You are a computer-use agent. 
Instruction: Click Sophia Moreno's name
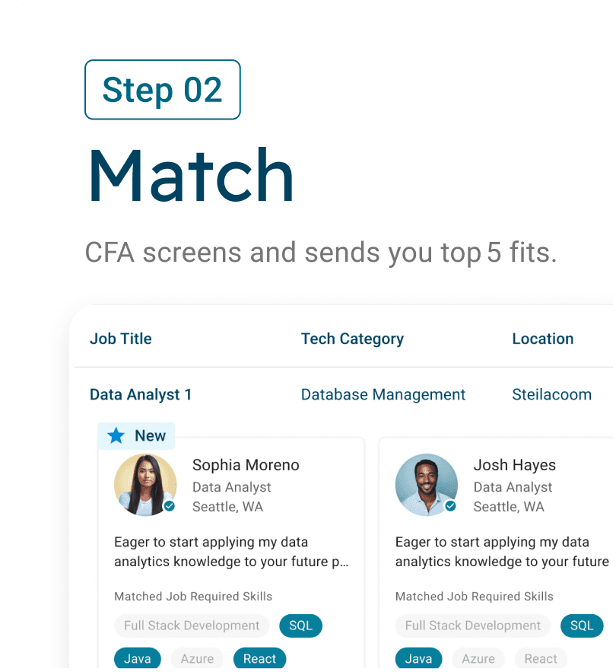coord(246,465)
